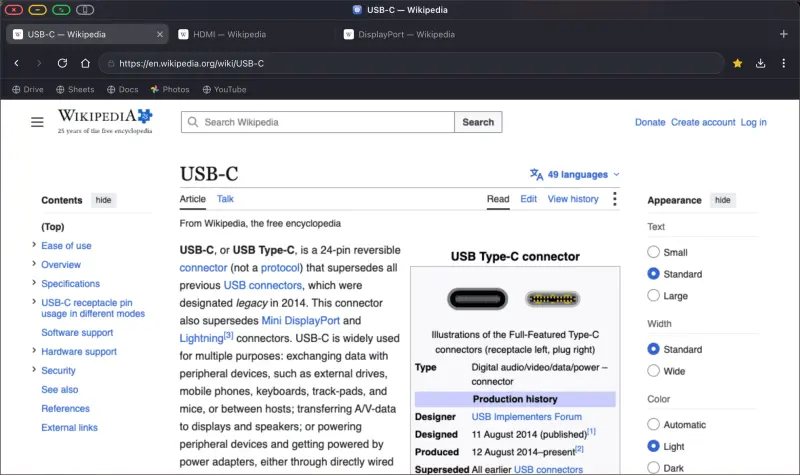Open the Edit tab
Image resolution: width=800 pixels, height=475 pixels.
click(x=529, y=199)
